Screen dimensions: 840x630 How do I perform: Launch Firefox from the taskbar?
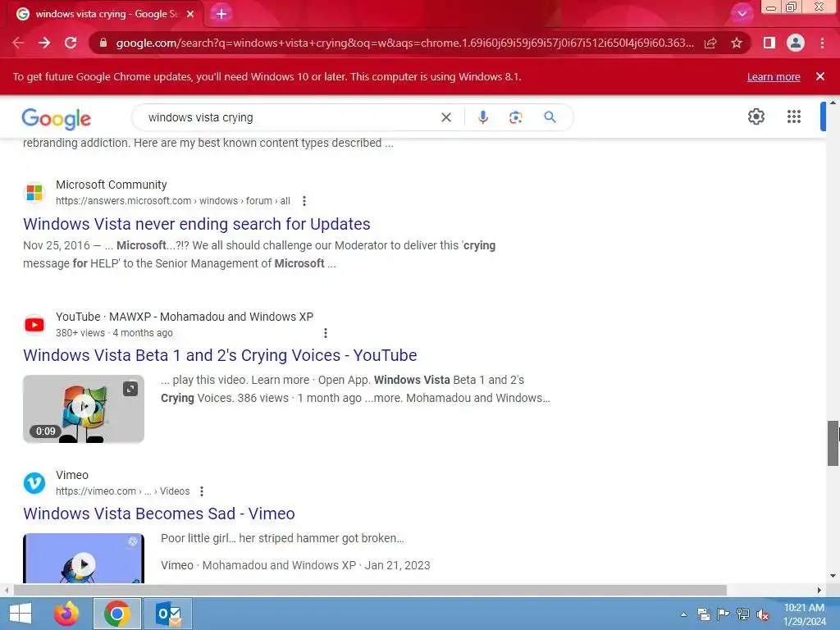pos(66,614)
